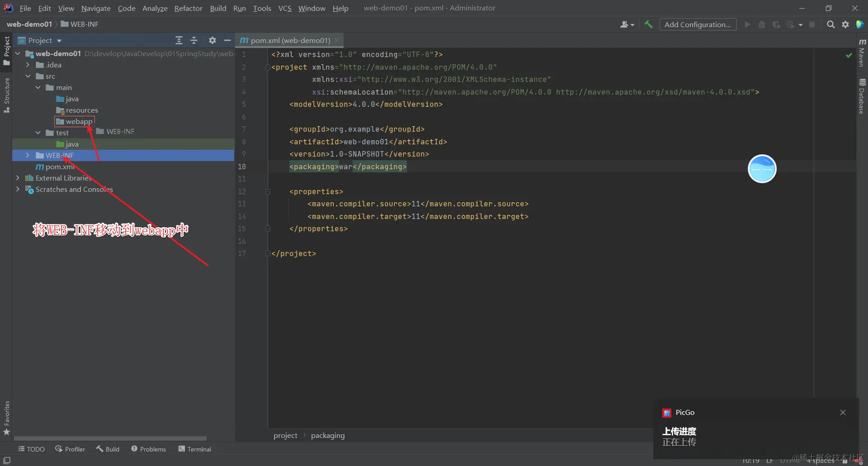
Task: Expand the .idea folder
Action: [28, 65]
